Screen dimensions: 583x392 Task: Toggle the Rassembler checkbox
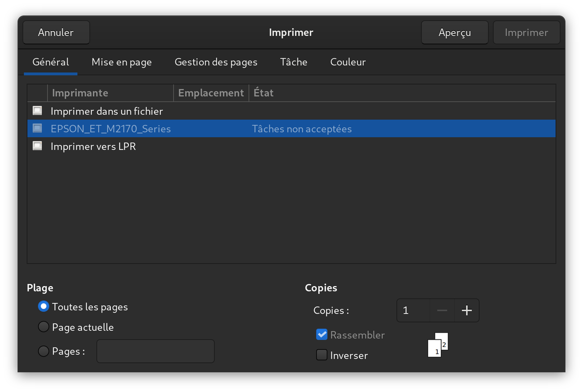[x=322, y=334]
